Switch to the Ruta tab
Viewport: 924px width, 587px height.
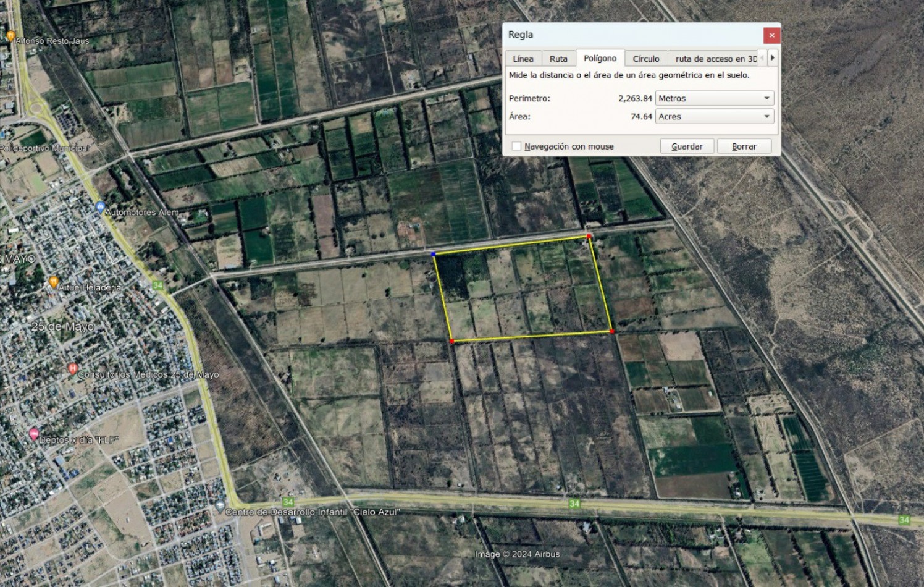tap(558, 59)
